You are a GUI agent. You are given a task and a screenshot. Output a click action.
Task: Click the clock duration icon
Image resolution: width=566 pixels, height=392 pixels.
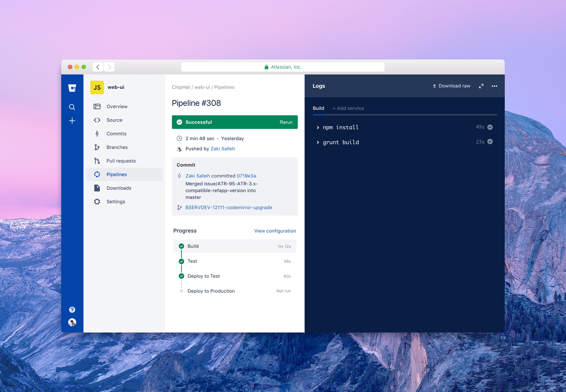click(179, 138)
